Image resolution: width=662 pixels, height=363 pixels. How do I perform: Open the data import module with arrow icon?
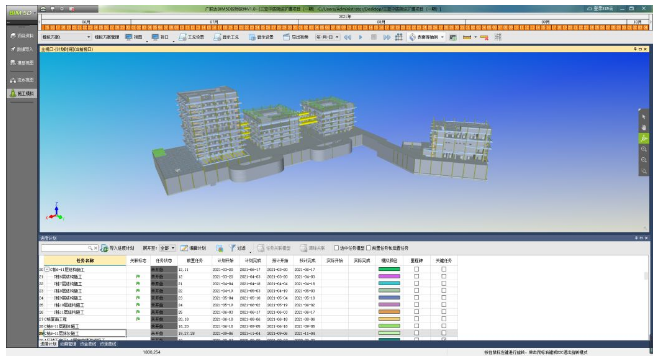(x=22, y=49)
